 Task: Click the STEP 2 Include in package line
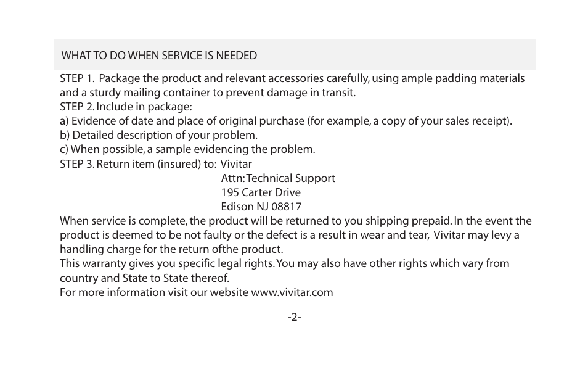pos(126,107)
